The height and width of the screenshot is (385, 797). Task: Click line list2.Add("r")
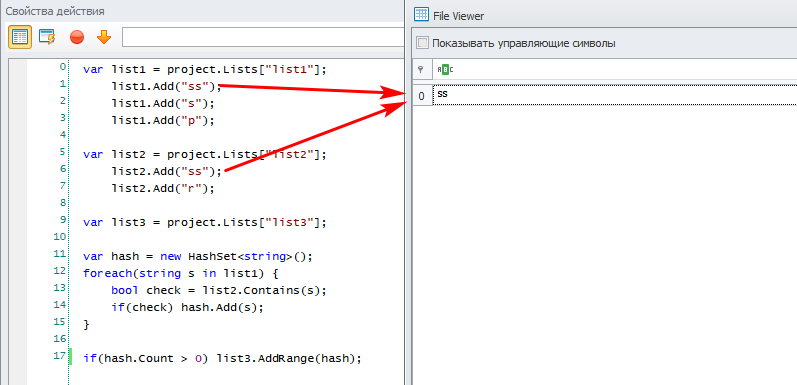coord(163,189)
